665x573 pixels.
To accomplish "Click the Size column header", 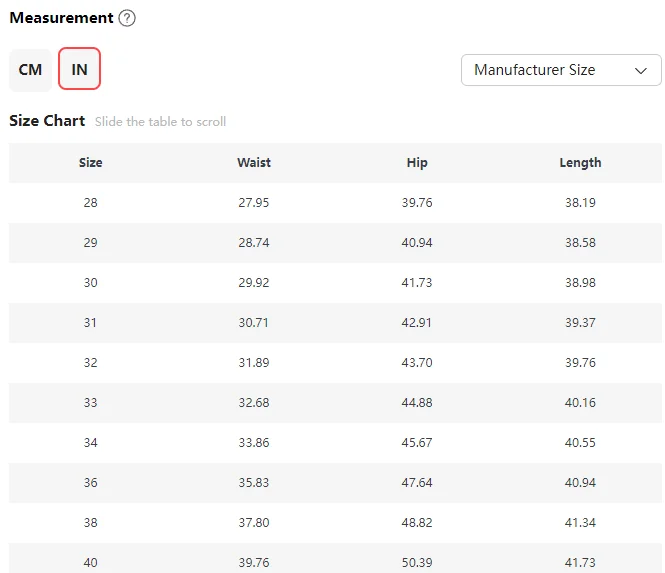I will pos(91,162).
